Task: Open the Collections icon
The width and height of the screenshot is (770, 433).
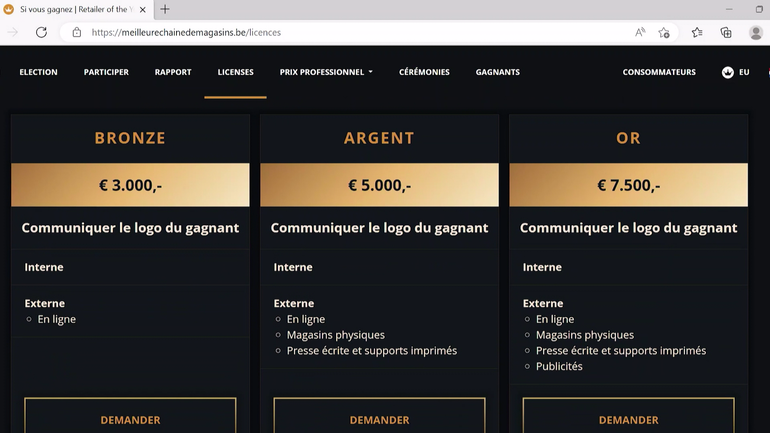Action: click(x=726, y=32)
